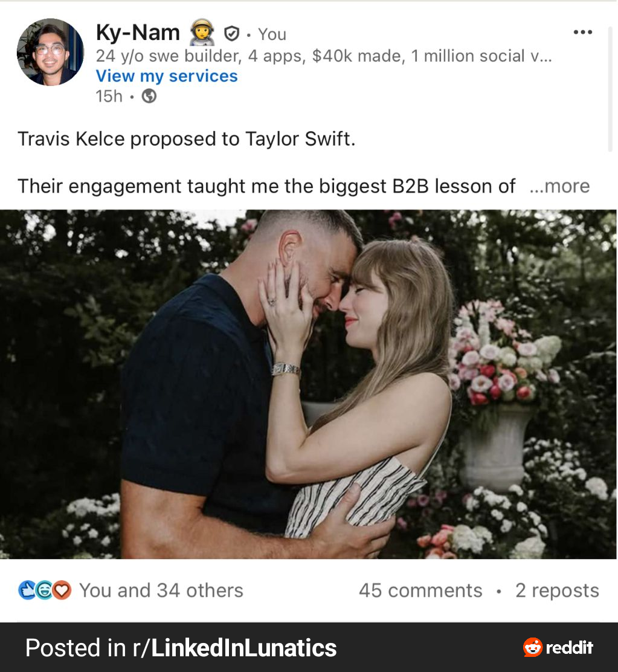
Task: Open the Ky-Nam profile name link
Action: pyautogui.click(x=138, y=33)
